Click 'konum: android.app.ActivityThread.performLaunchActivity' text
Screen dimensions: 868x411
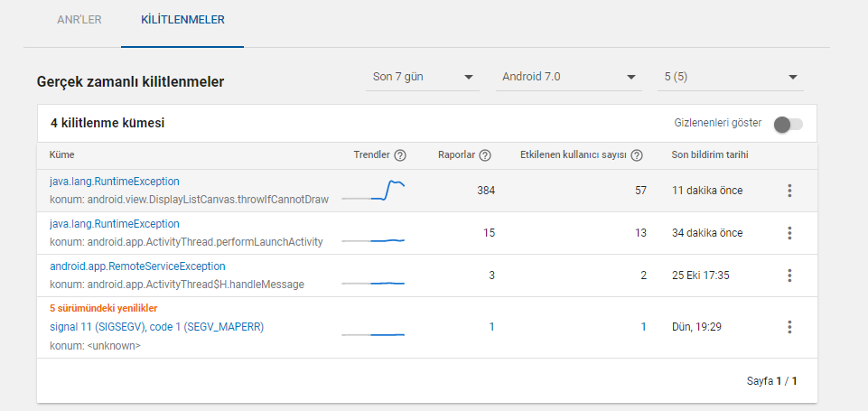186,242
